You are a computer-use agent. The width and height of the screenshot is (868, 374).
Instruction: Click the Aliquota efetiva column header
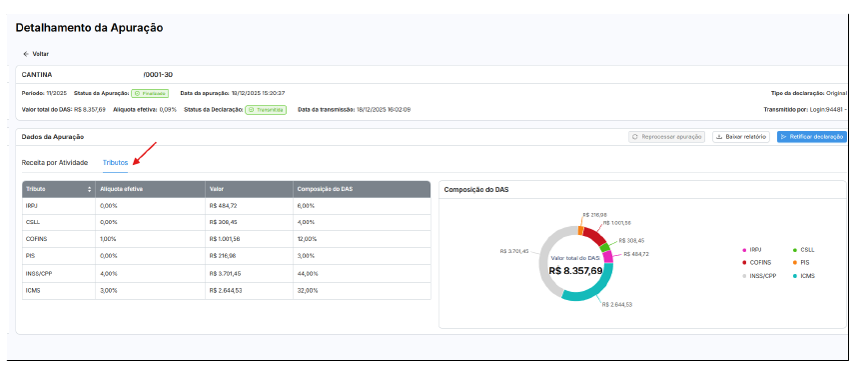(x=150, y=189)
